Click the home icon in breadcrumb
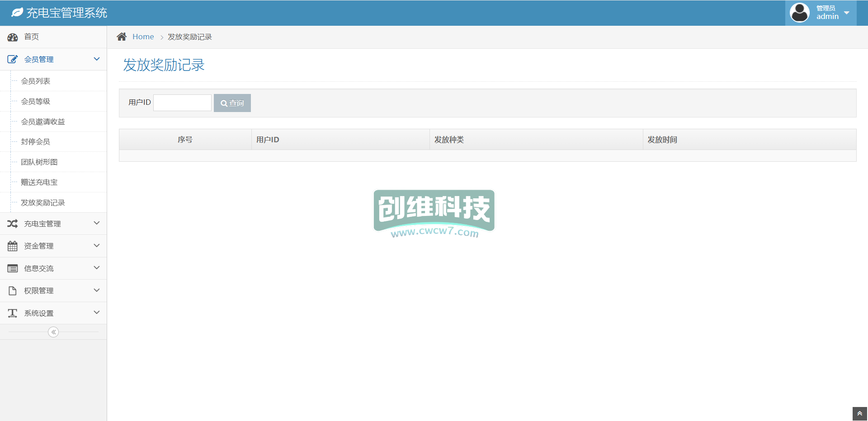Screen dimensions: 868x421 click(x=122, y=37)
